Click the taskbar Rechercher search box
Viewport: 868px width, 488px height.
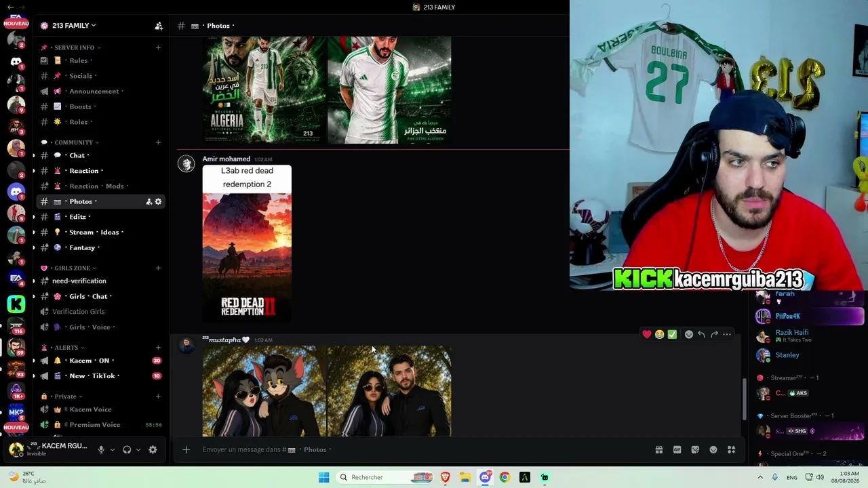pyautogui.click(x=387, y=477)
